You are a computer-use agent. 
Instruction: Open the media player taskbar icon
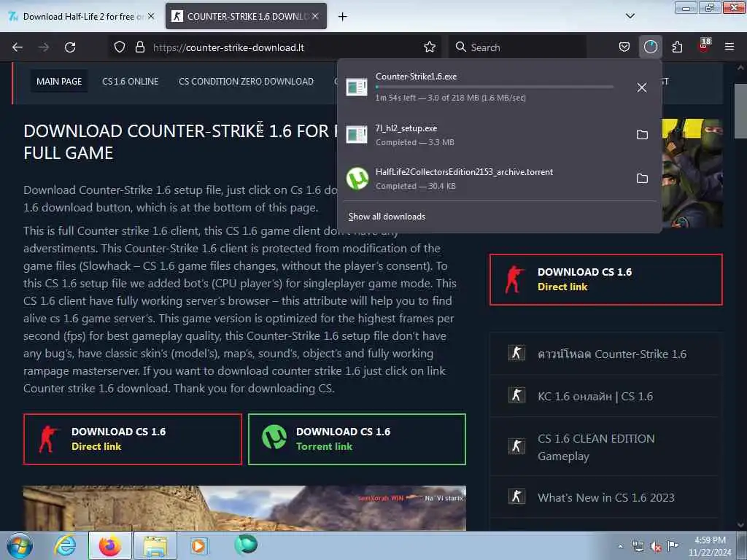[198, 545]
